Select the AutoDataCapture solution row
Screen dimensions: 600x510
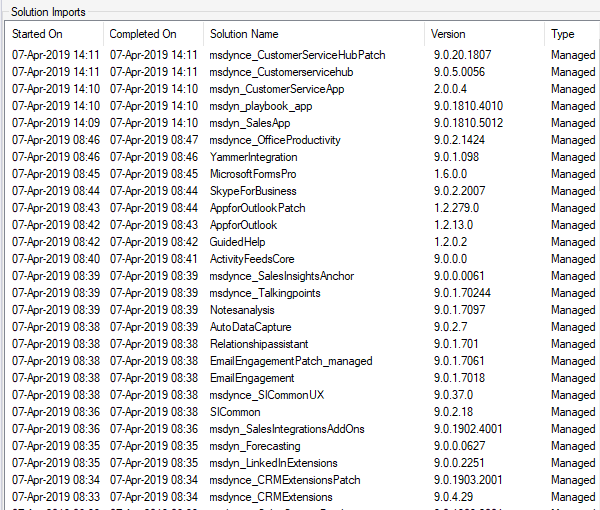pos(302,327)
